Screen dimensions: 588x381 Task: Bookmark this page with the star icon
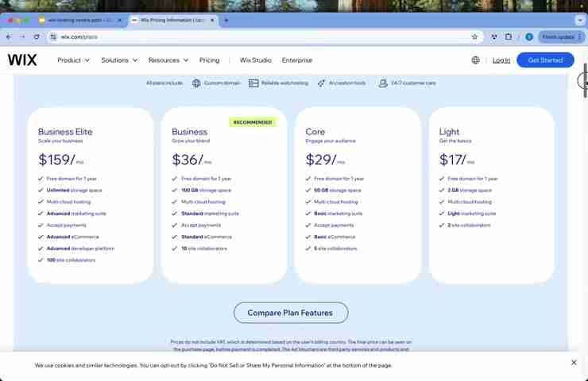click(x=474, y=37)
